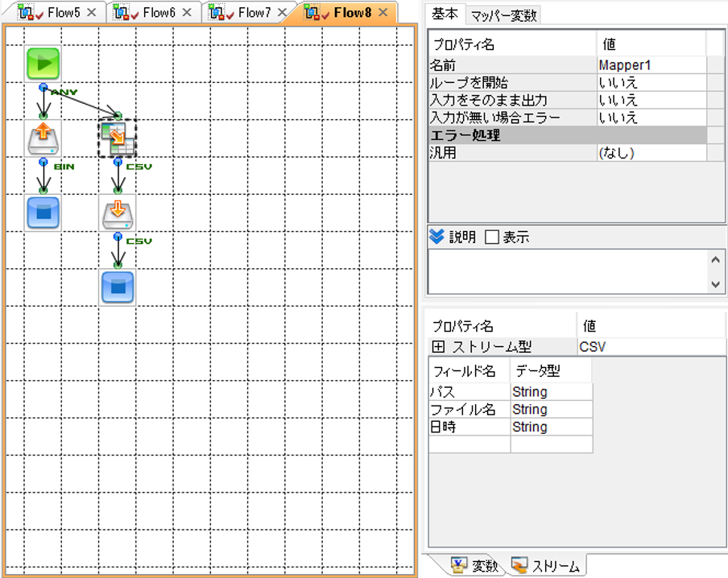
Task: Open the 変数 bottom tab
Action: (x=474, y=565)
